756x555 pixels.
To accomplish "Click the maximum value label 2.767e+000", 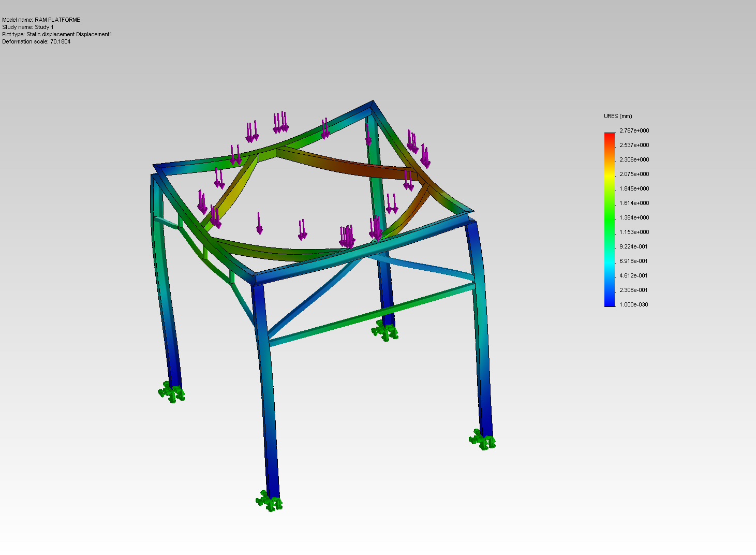I will (634, 130).
